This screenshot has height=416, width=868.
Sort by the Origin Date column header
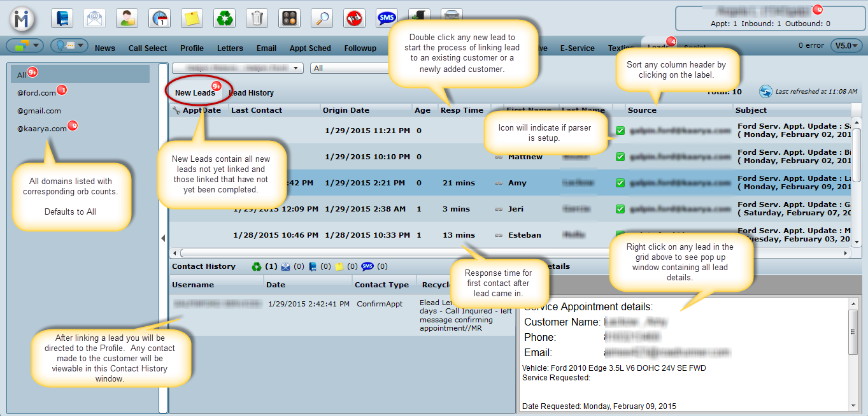click(346, 110)
